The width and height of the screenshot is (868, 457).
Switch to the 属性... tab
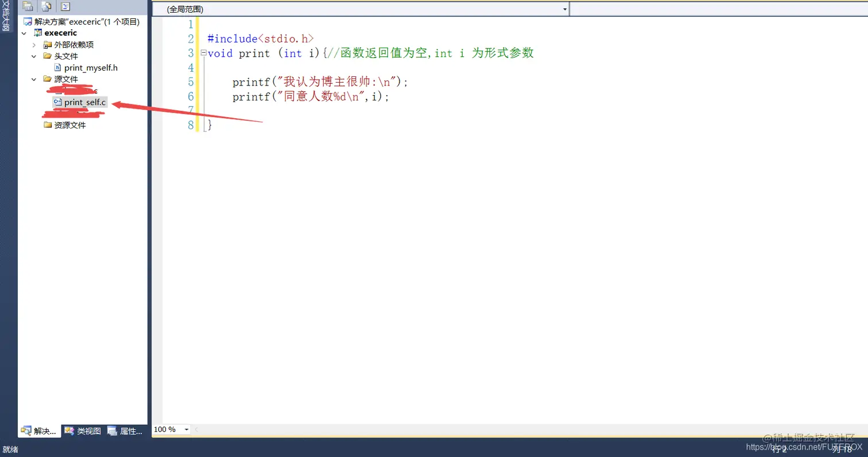[126, 431]
